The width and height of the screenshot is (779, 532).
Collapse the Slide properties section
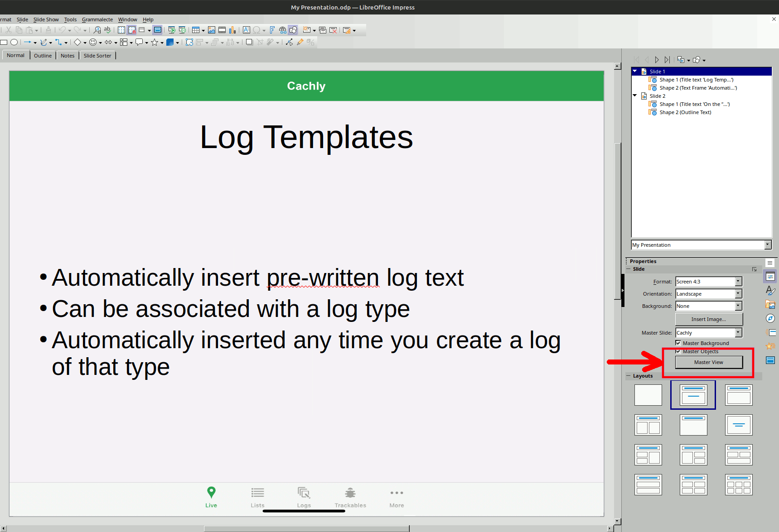pos(629,269)
